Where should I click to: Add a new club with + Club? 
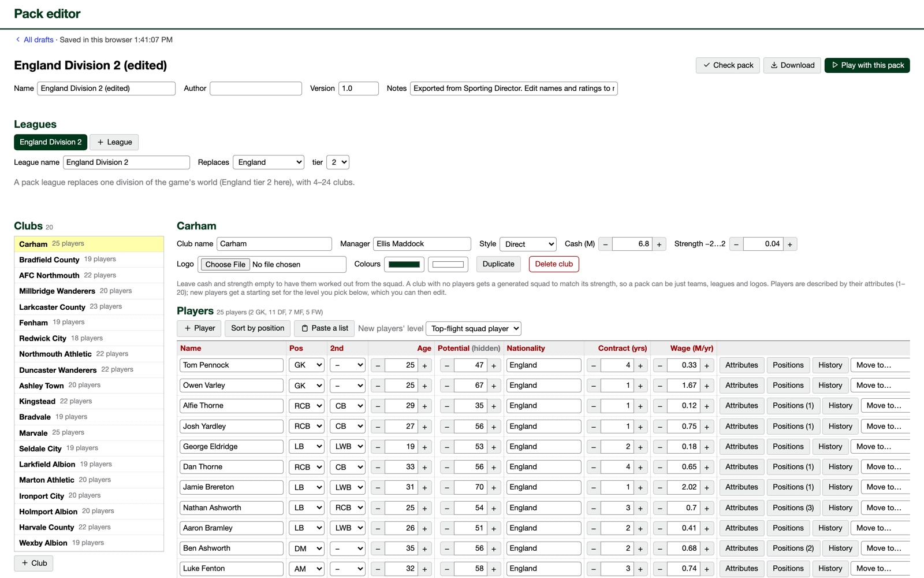[34, 563]
